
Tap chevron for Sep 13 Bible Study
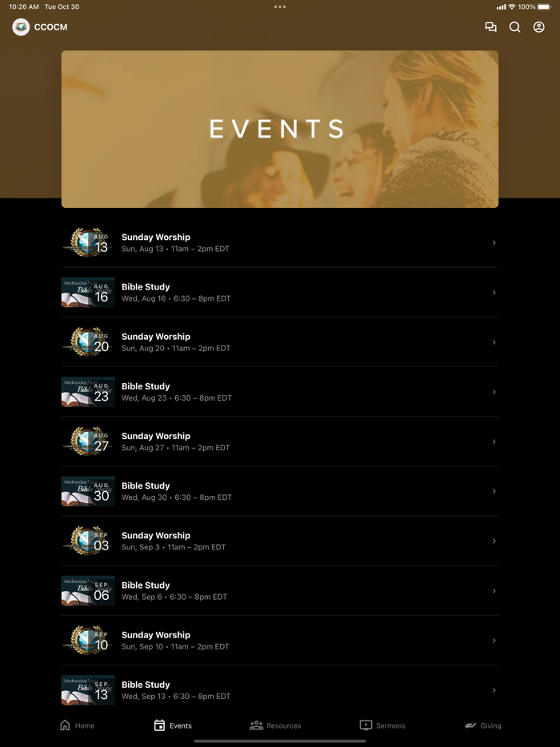(x=494, y=690)
